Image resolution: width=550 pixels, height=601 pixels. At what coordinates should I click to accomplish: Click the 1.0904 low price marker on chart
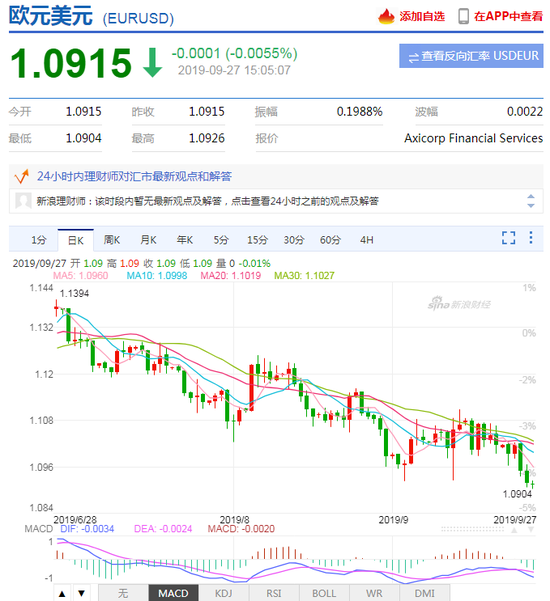click(x=517, y=494)
